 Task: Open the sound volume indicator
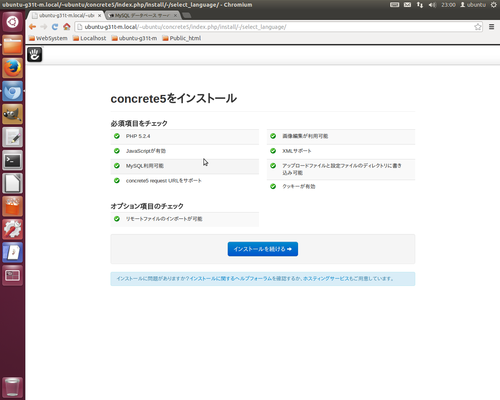tap(432, 5)
